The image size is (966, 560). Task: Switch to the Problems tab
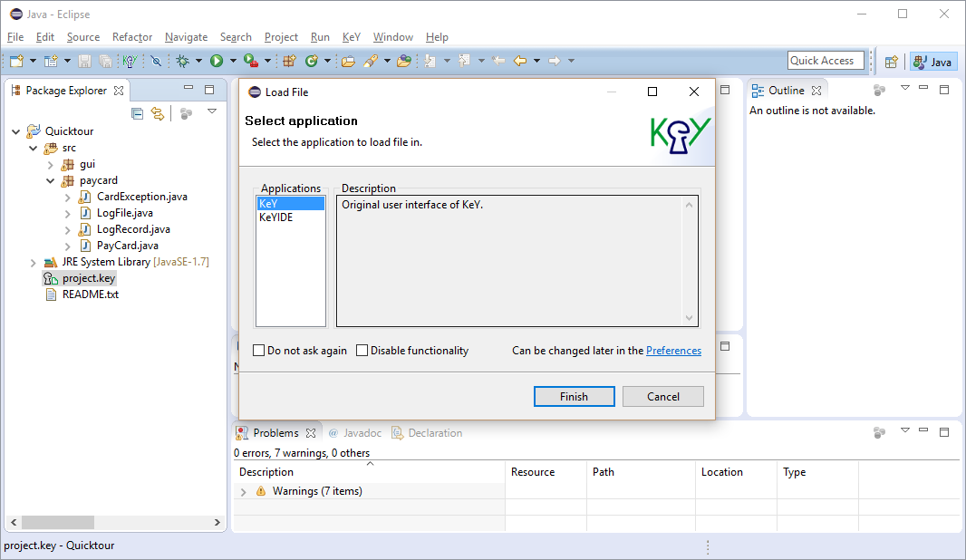click(275, 433)
